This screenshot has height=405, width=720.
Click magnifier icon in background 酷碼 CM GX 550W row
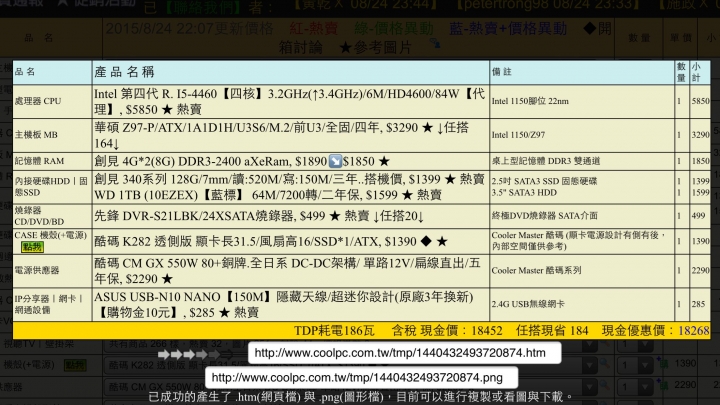604,386
